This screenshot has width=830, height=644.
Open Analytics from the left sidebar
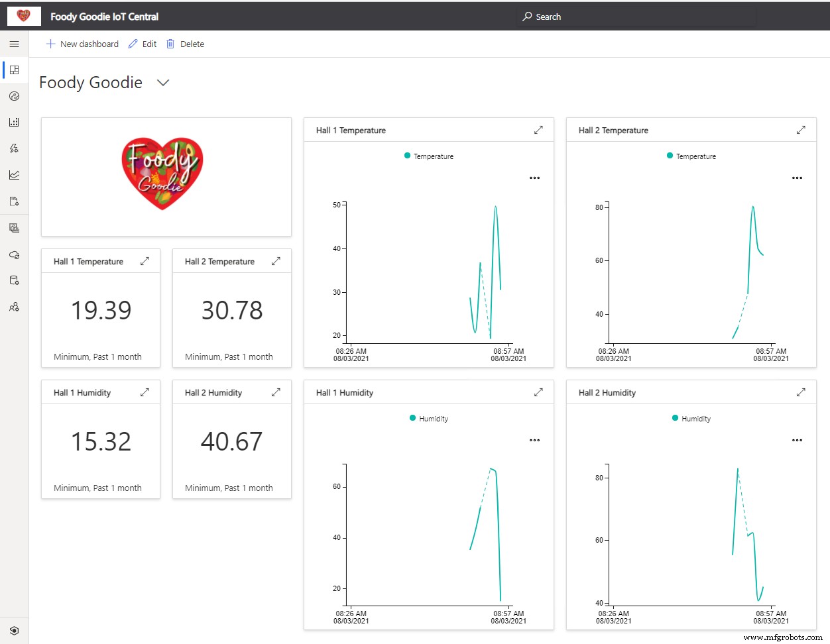pos(14,175)
